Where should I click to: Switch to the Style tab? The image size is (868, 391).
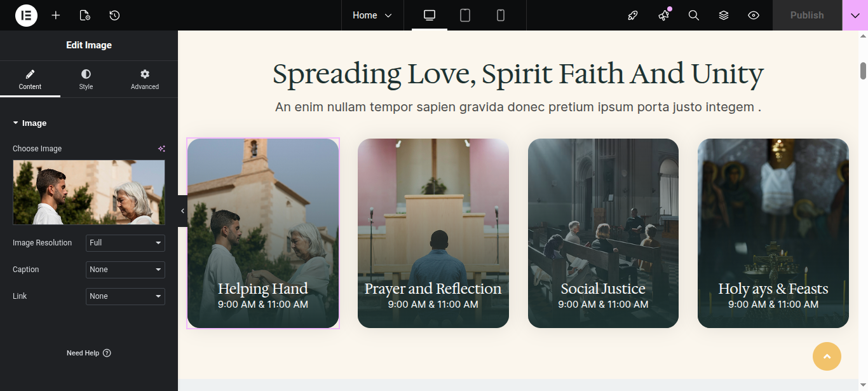click(86, 79)
